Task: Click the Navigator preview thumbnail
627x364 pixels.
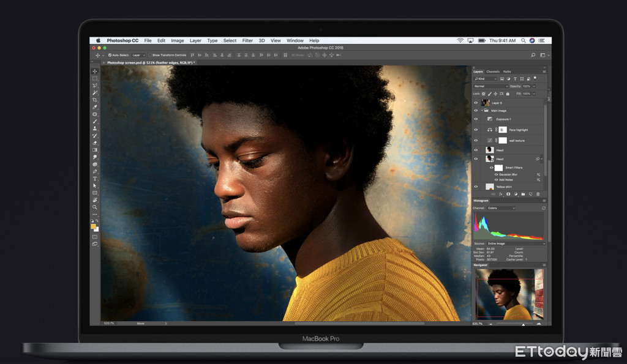Action: [x=509, y=294]
